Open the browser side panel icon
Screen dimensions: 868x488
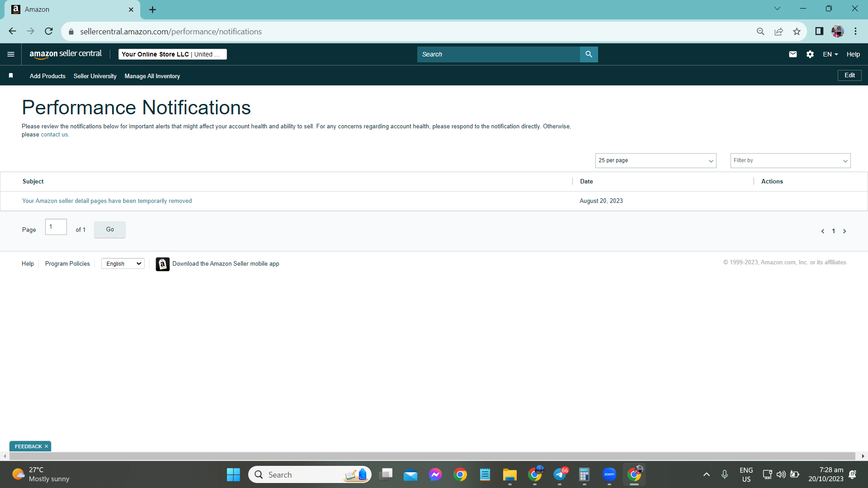click(x=819, y=31)
